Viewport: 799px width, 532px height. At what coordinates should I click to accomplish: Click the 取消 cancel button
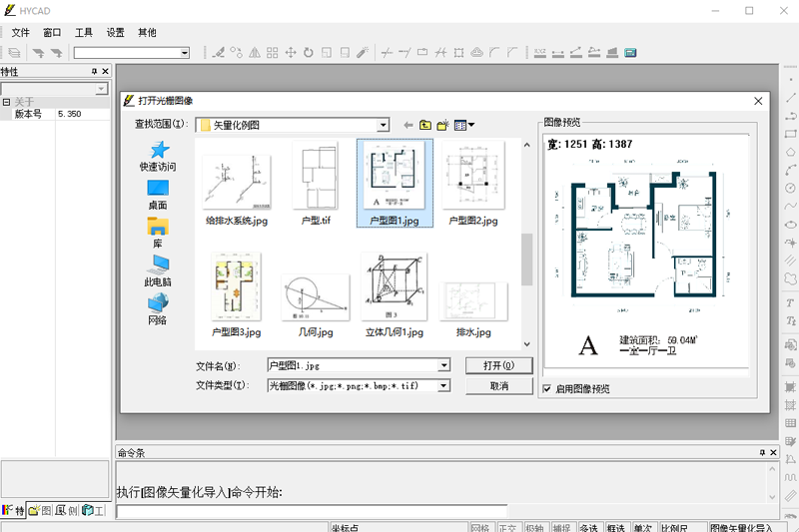[x=498, y=385]
